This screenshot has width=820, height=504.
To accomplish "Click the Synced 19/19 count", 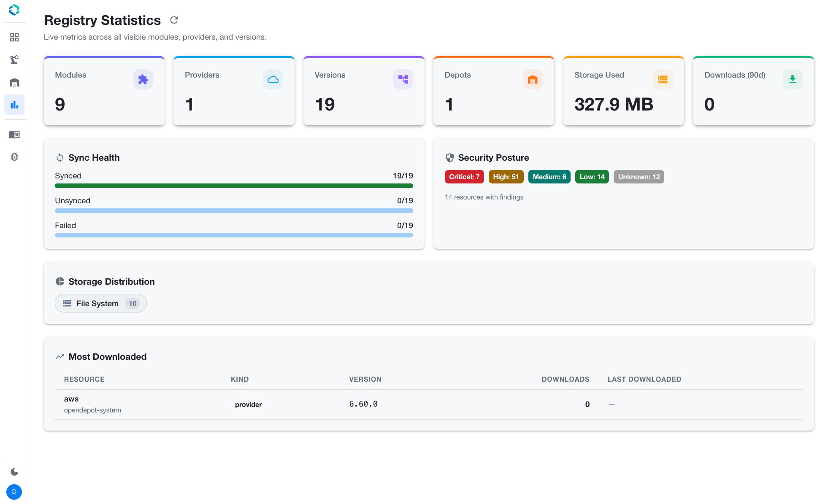I will click(x=403, y=176).
